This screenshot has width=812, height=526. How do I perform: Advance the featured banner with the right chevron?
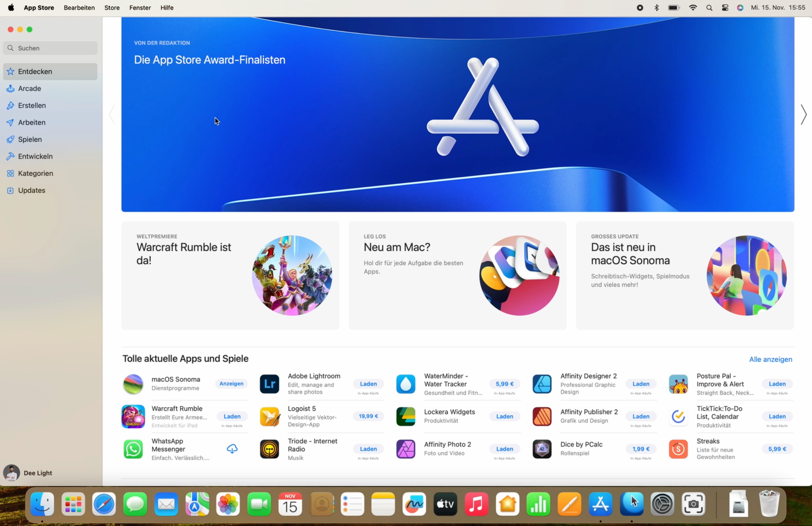point(804,115)
